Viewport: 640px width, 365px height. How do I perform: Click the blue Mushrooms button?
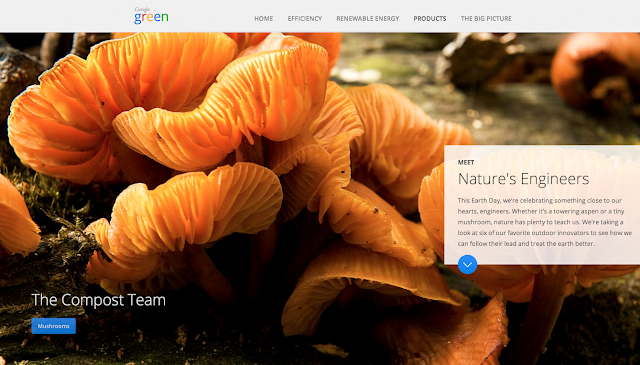pos(53,326)
